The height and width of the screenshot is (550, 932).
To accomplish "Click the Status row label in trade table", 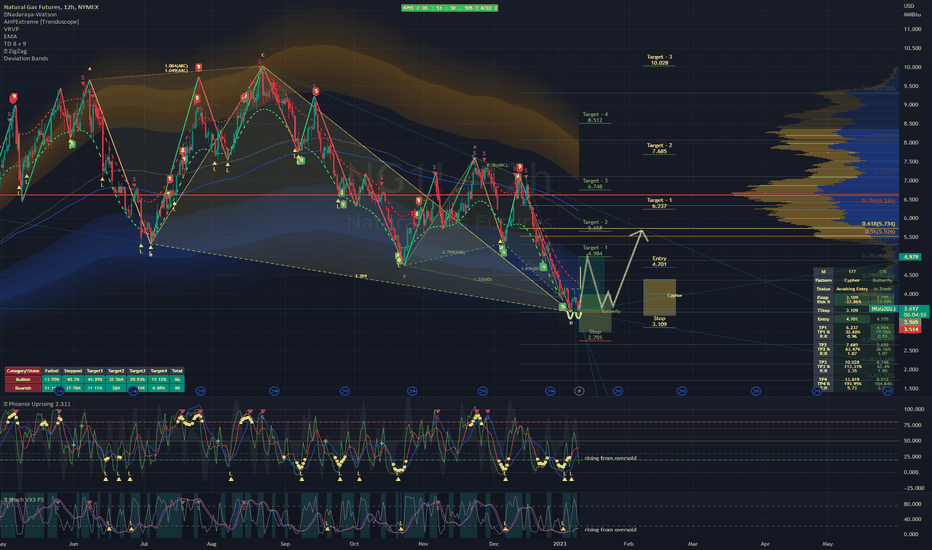I will tap(823, 288).
